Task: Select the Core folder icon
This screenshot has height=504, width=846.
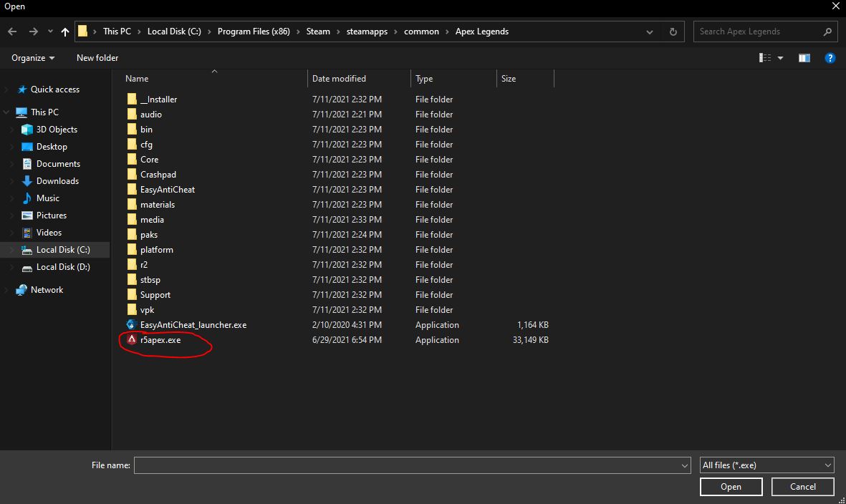Action: click(x=132, y=160)
